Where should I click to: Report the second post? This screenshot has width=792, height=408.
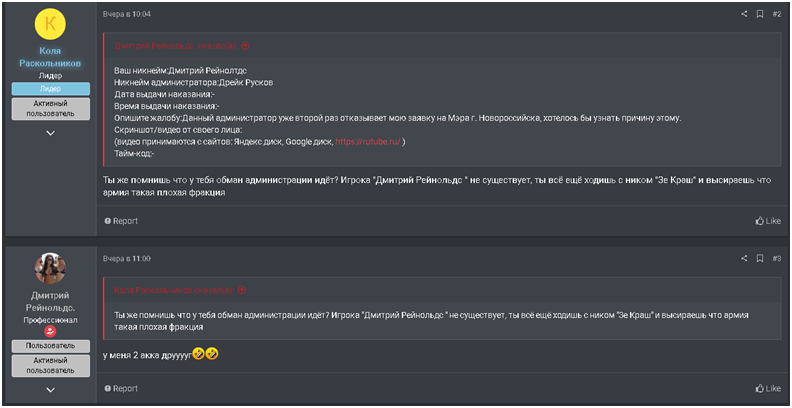coord(121,388)
